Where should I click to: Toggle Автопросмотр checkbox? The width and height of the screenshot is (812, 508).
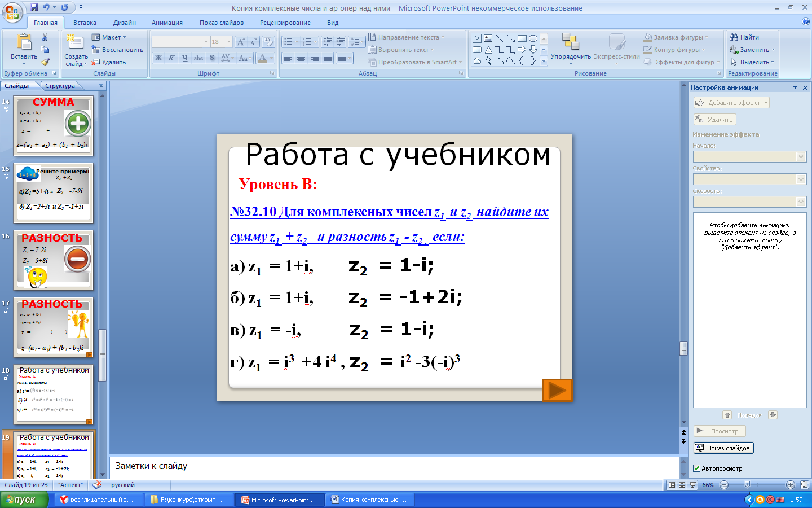coord(696,468)
